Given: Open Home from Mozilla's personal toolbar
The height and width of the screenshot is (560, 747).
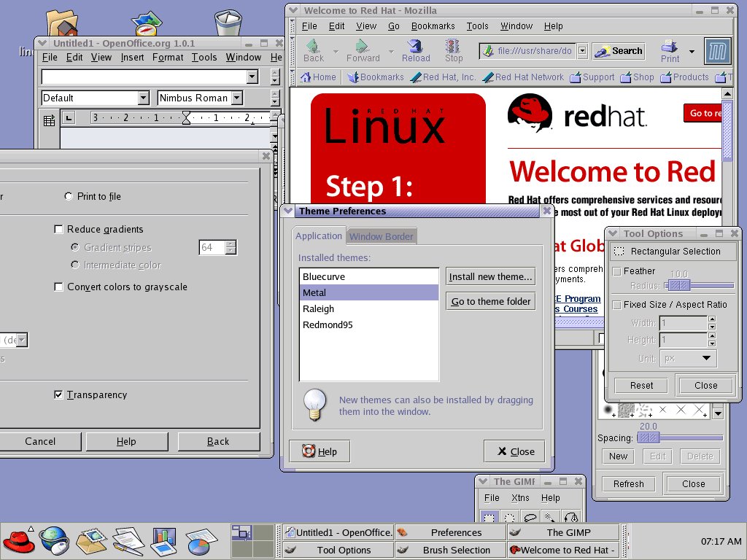Looking at the screenshot, I should pyautogui.click(x=318, y=77).
